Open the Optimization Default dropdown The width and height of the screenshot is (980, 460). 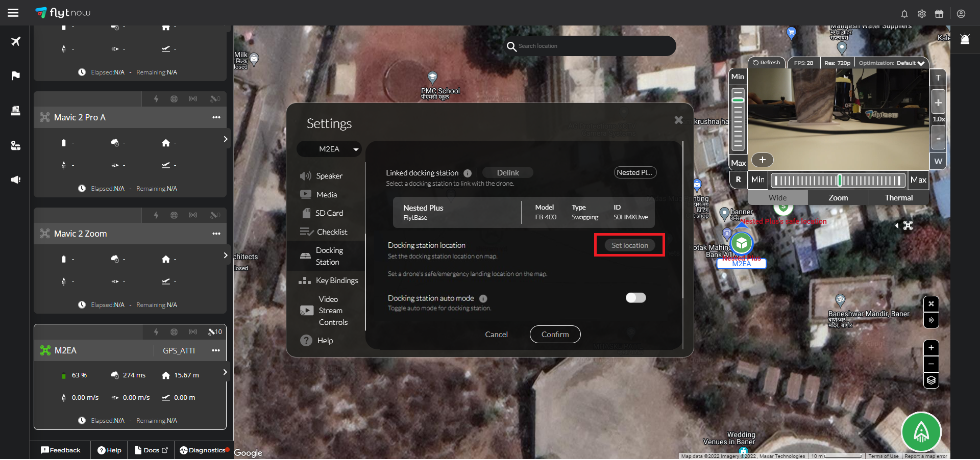coord(891,63)
